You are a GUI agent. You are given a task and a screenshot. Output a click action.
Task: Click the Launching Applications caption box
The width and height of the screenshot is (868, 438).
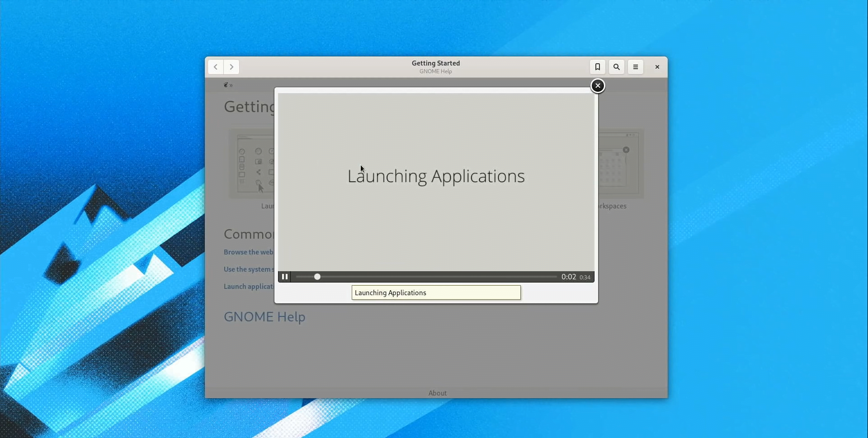point(436,292)
